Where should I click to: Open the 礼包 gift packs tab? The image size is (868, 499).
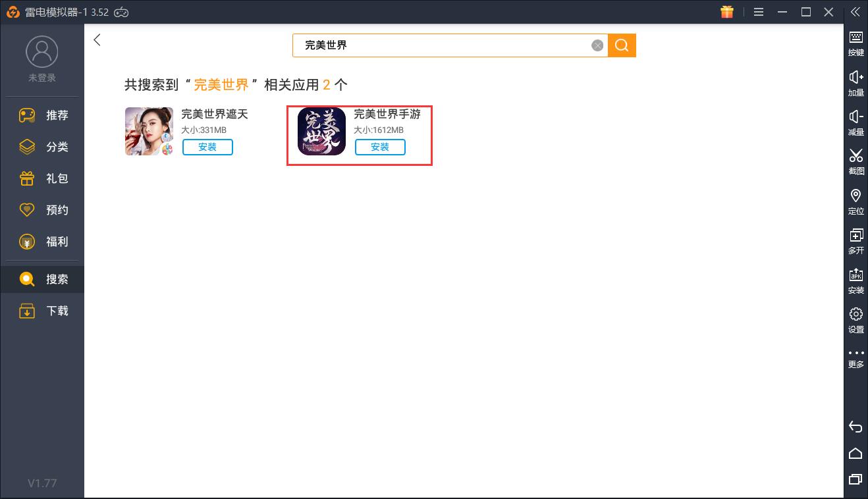pos(42,178)
